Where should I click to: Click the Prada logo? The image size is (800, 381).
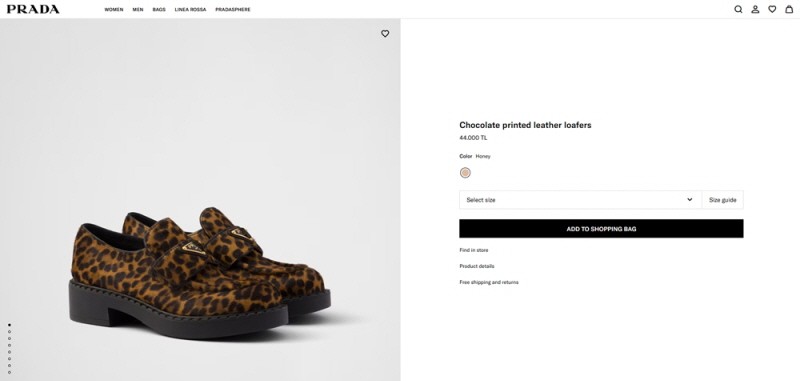coord(33,9)
